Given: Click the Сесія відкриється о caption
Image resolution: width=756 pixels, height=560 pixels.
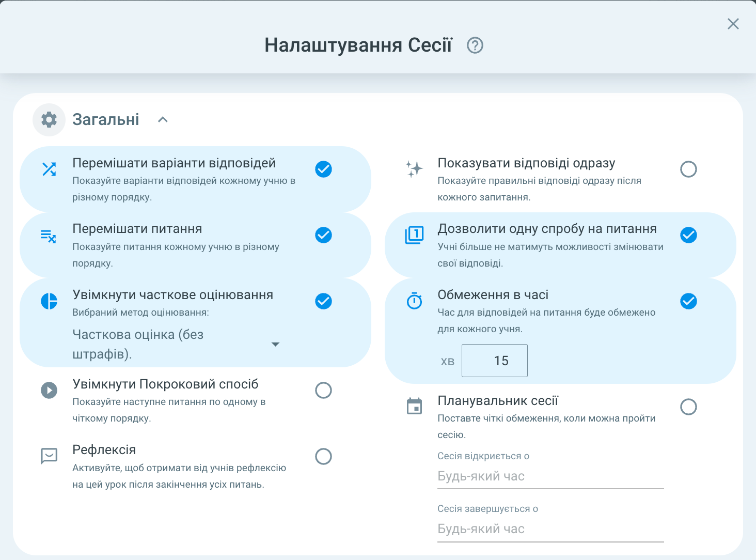Looking at the screenshot, I should click(x=483, y=456).
